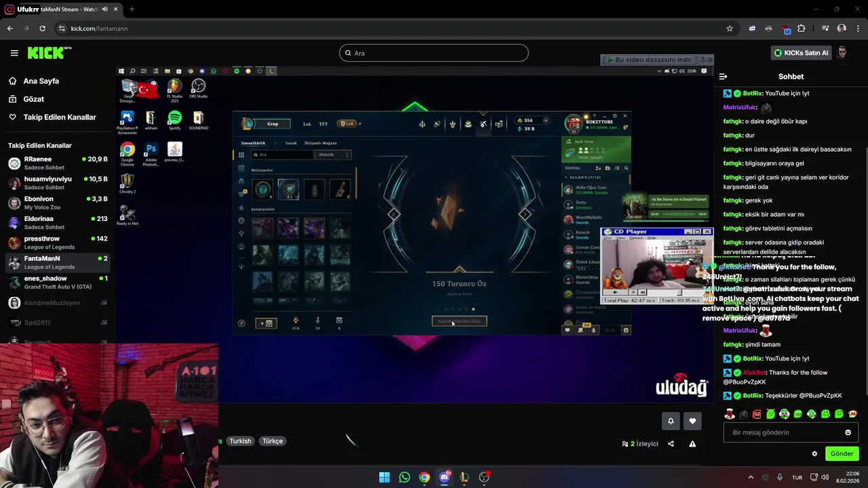The image size is (868, 488).
Task: Open the Ebonivon channel
Action: tap(58, 203)
